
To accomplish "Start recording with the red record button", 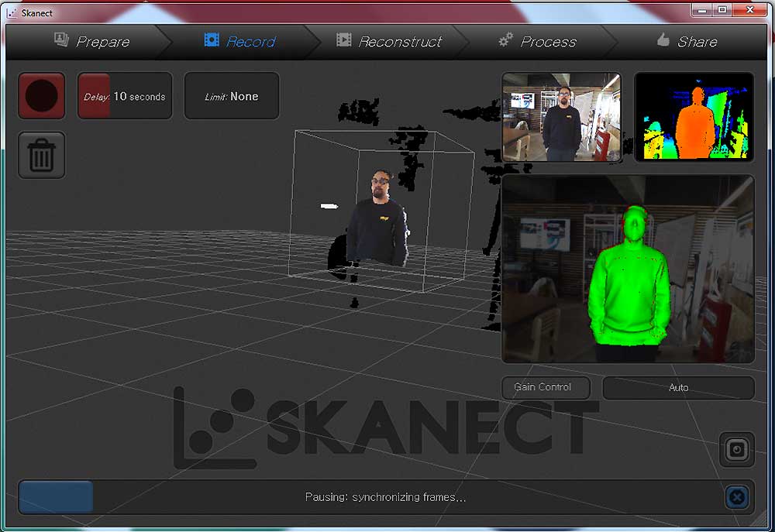I will click(x=42, y=96).
